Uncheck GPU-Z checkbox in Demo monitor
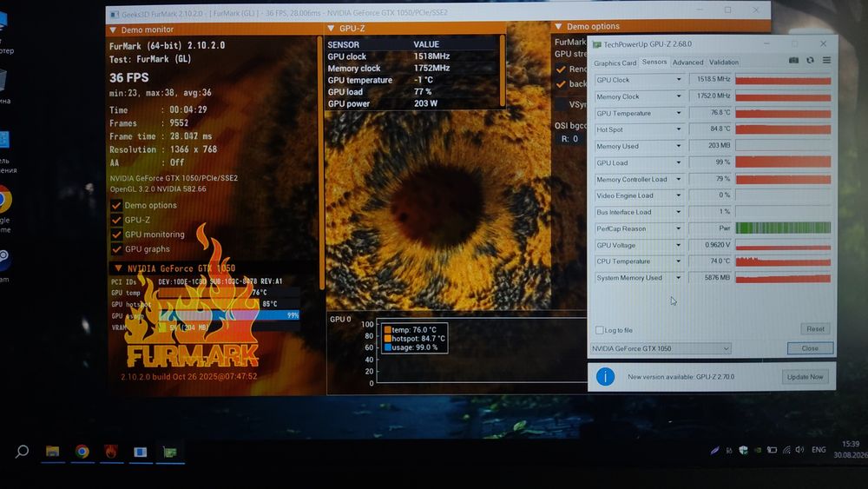868x489 pixels. [x=116, y=220]
